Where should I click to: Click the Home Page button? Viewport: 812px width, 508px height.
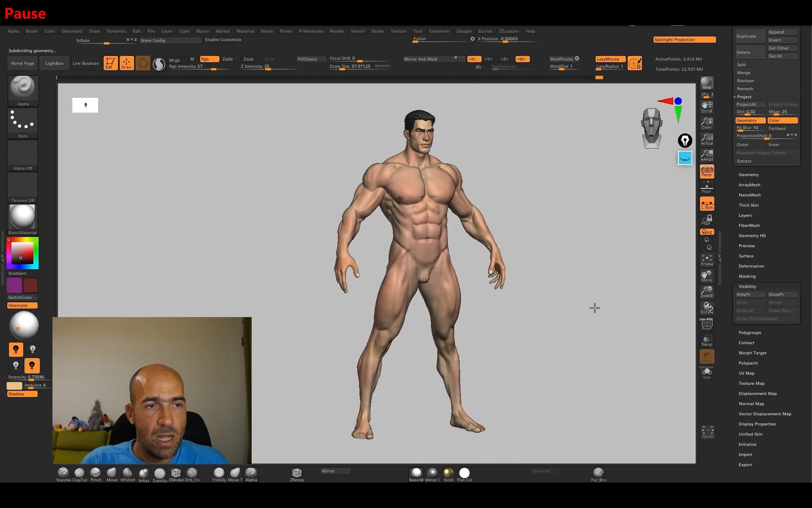(x=23, y=63)
